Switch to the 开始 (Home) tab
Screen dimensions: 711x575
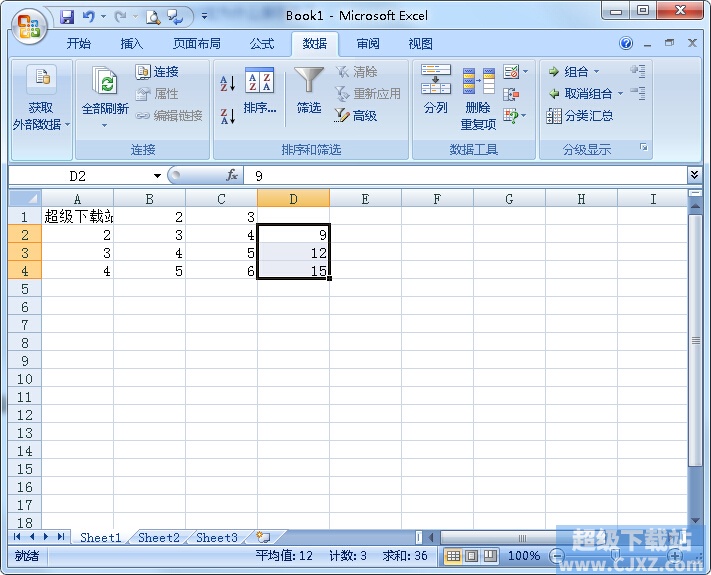(x=79, y=44)
